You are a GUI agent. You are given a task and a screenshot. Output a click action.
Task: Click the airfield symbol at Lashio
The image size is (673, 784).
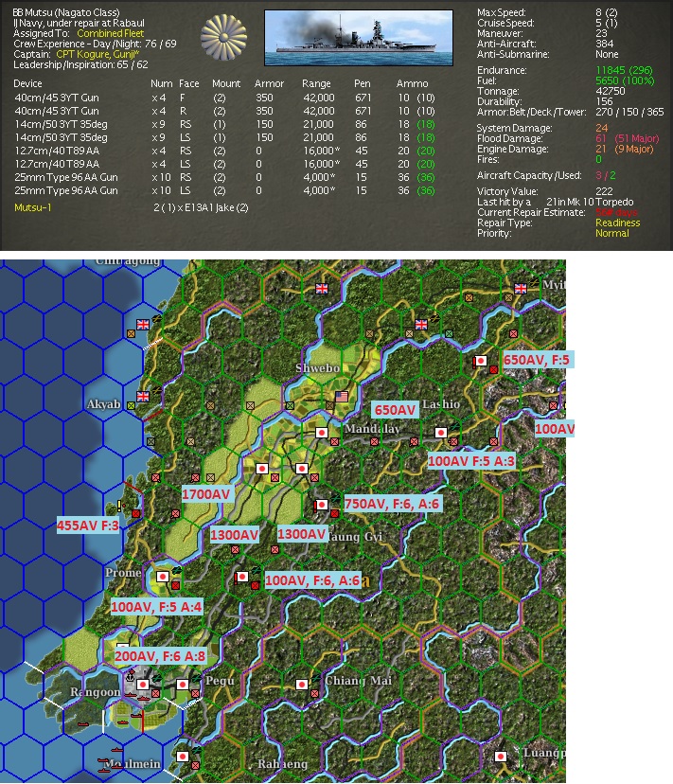click(x=454, y=426)
